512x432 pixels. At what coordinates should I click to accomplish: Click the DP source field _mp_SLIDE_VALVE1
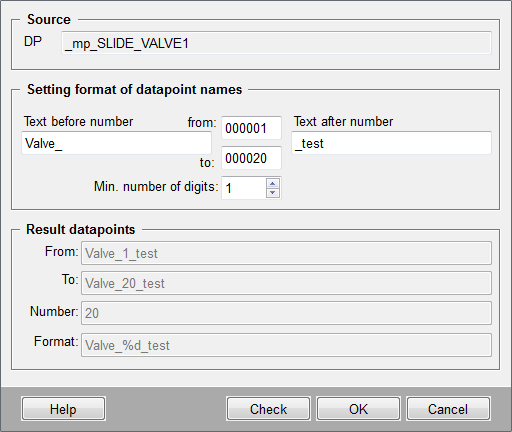click(276, 43)
